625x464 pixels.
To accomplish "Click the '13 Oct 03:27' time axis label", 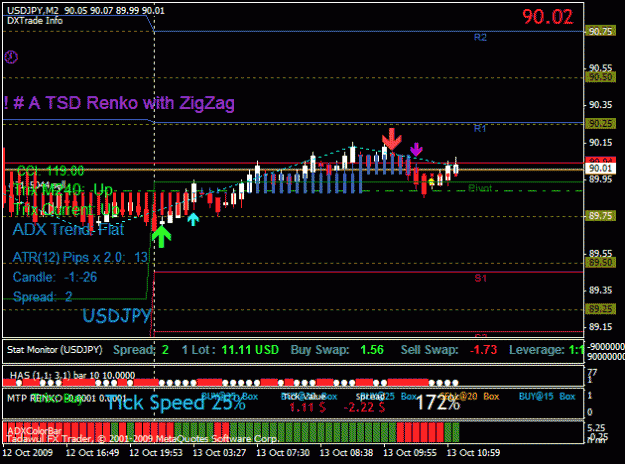I will [219, 453].
